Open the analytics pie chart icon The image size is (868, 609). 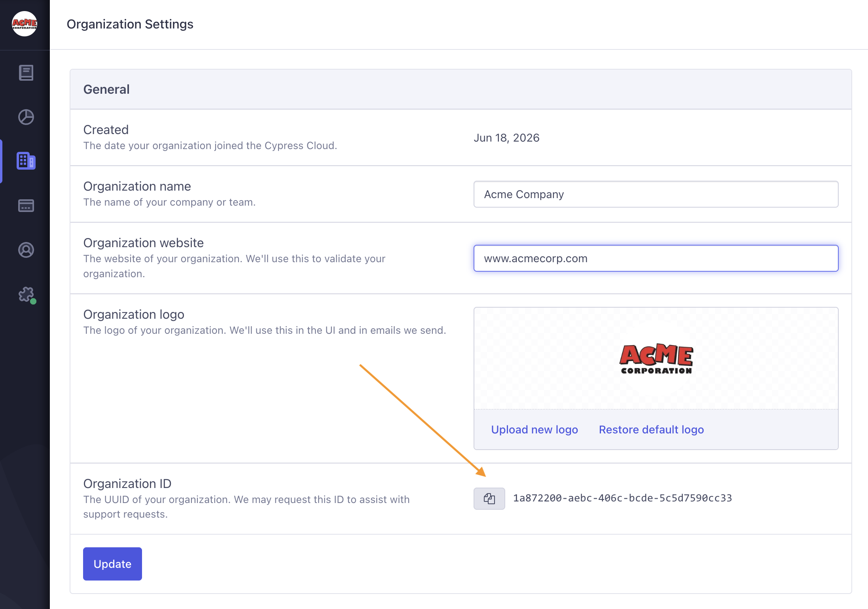[26, 117]
